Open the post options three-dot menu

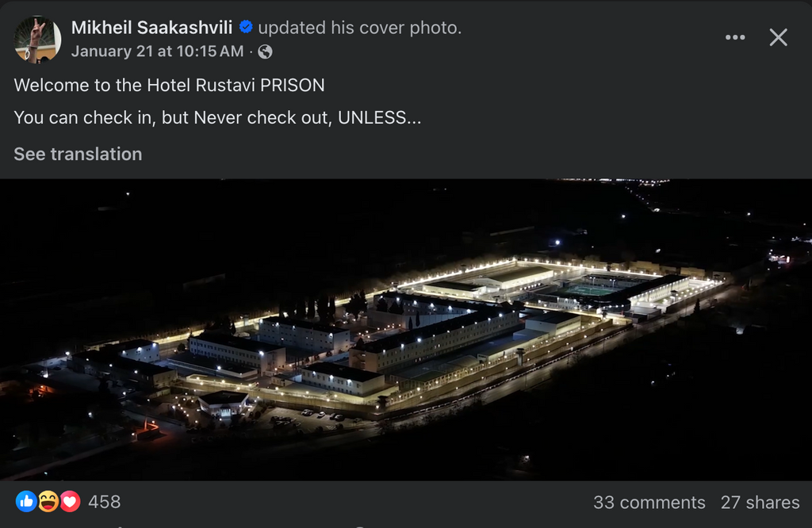click(x=735, y=37)
